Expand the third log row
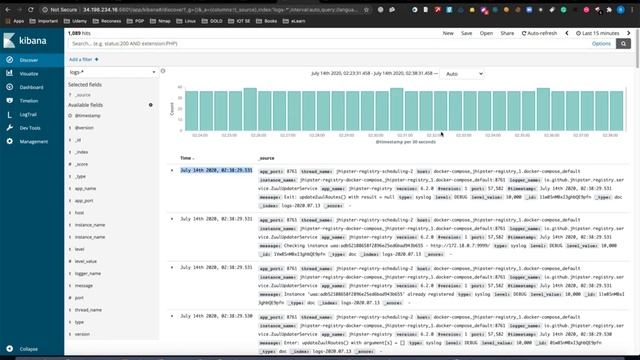 (172, 267)
